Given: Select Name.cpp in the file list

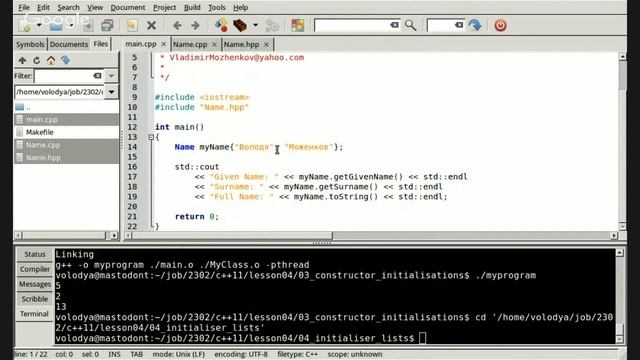Looking at the screenshot, I should point(67,145).
